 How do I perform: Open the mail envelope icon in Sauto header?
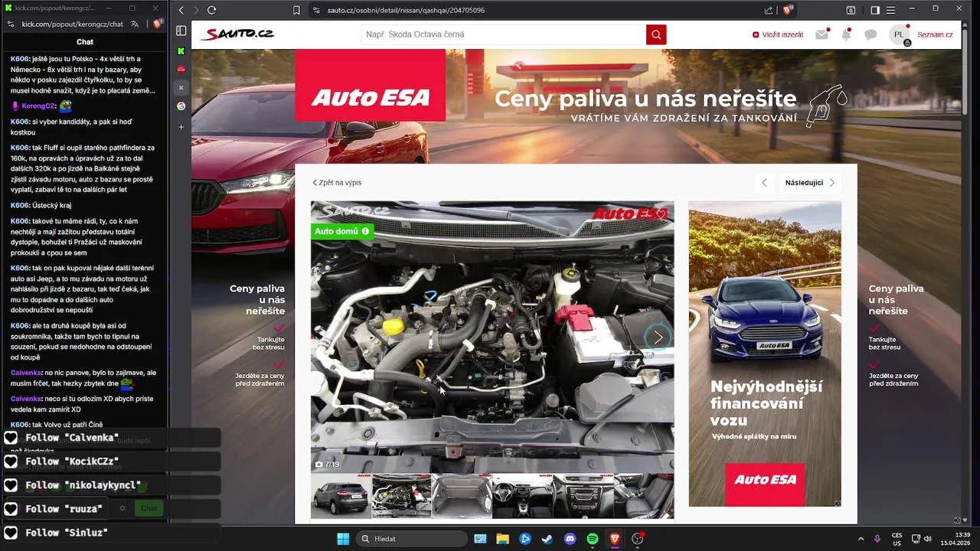pyautogui.click(x=822, y=34)
